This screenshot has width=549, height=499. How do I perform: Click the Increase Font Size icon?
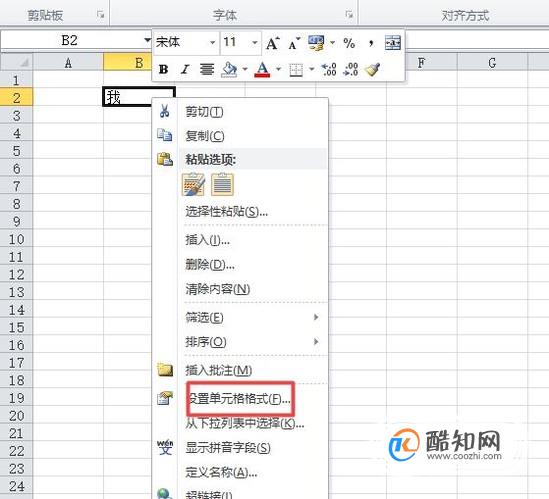point(273,43)
